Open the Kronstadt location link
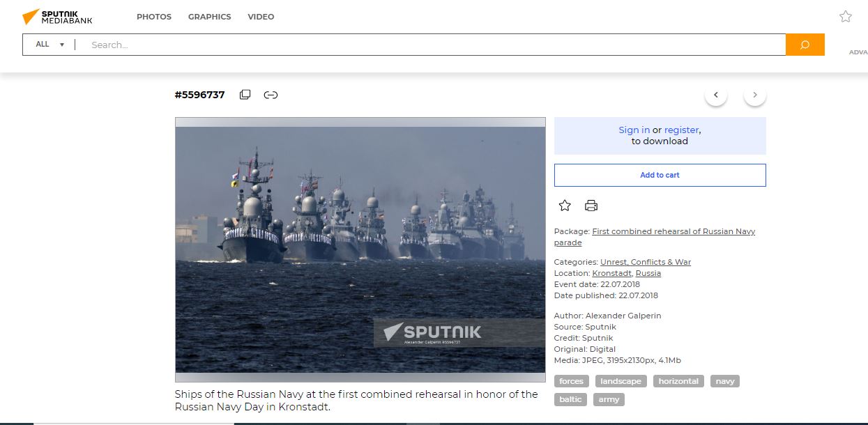 (x=611, y=273)
